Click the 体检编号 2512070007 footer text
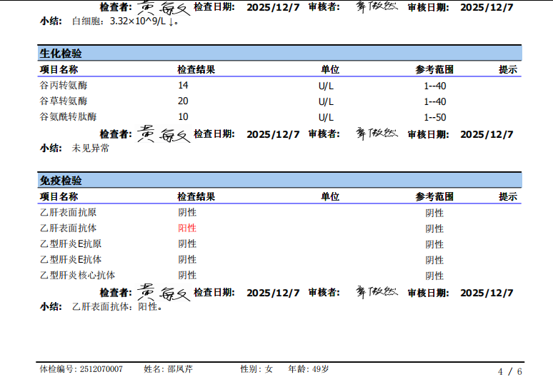 (81, 369)
